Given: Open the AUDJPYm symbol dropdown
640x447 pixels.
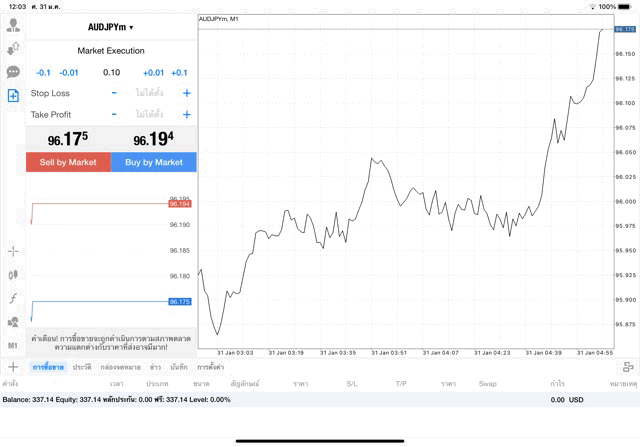Looking at the screenshot, I should click(111, 27).
